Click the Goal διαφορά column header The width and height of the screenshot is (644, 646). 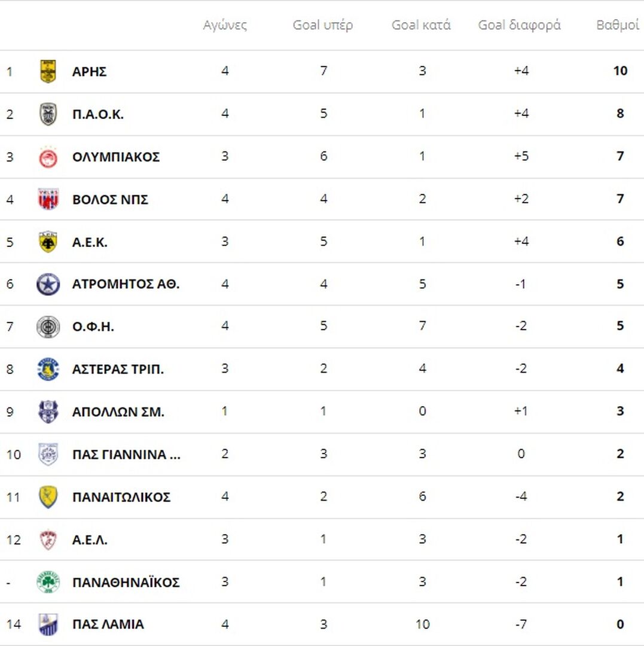519,25
